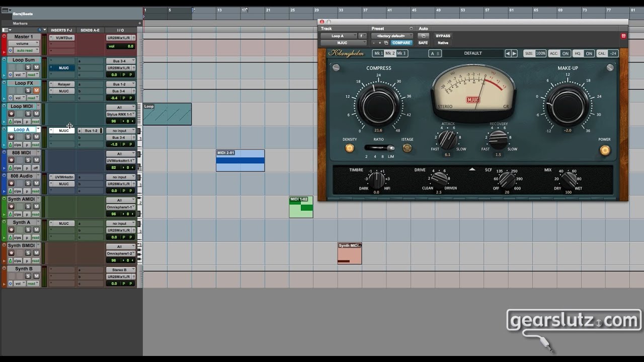Click previous preset arrow in MJUC

(508, 53)
